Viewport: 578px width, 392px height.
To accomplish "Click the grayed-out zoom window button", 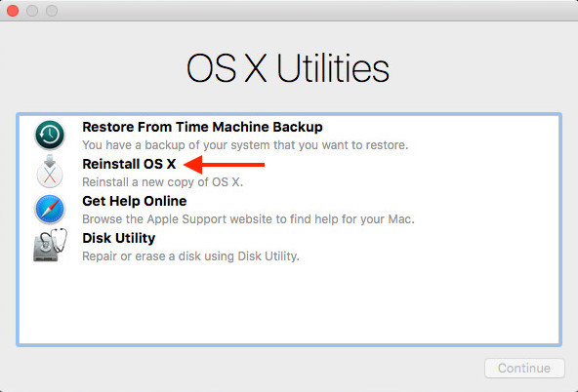I will click(52, 11).
